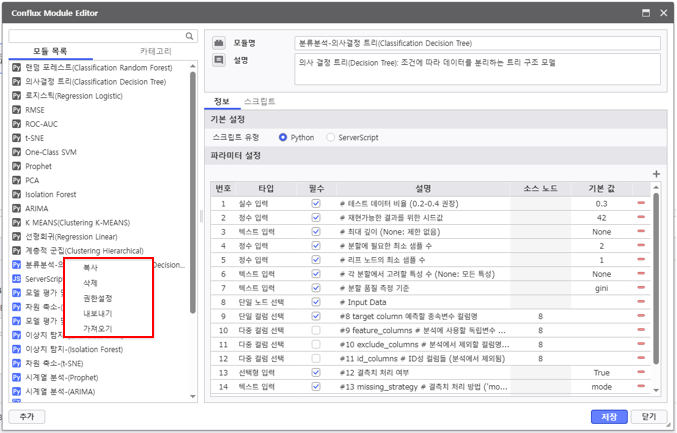Click the add parameter plus icon
Image resolution: width=677 pixels, height=433 pixels.
click(656, 173)
